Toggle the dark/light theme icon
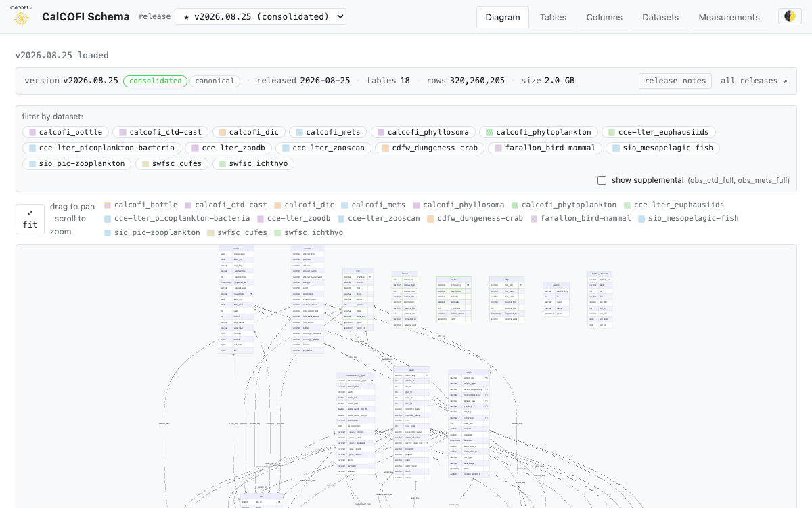Image resolution: width=812 pixels, height=508 pixels. coord(790,16)
